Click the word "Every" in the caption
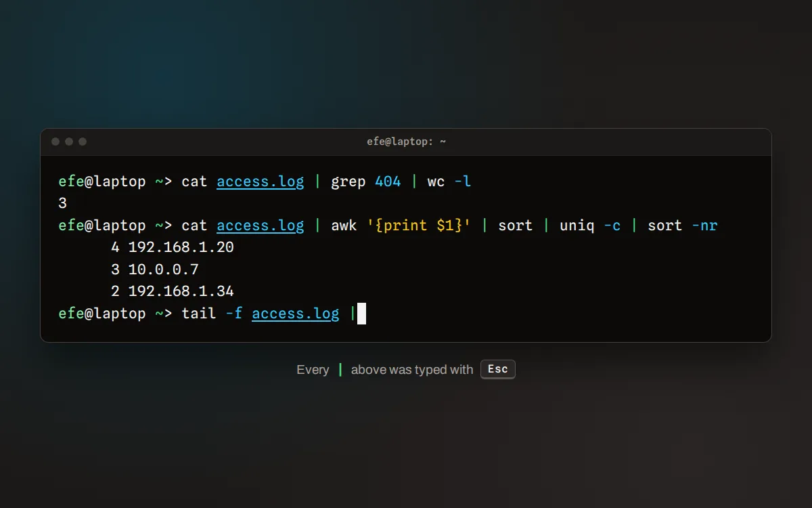This screenshot has width=812, height=508. 313,370
